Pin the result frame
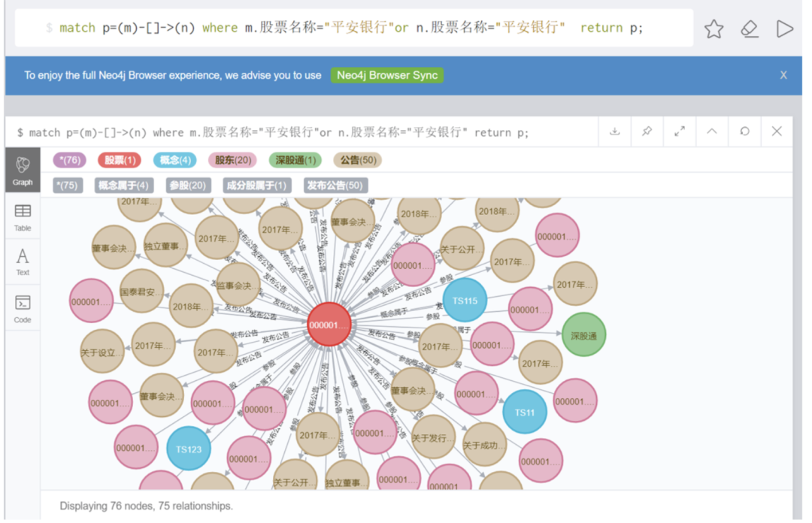Image resolution: width=812 pixels, height=523 pixels. point(647,132)
